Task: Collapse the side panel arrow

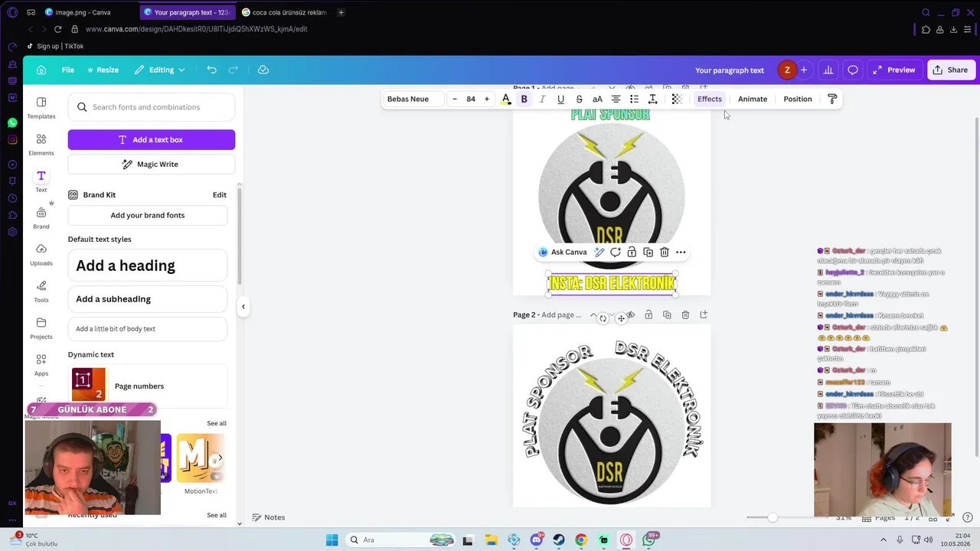Action: click(243, 307)
